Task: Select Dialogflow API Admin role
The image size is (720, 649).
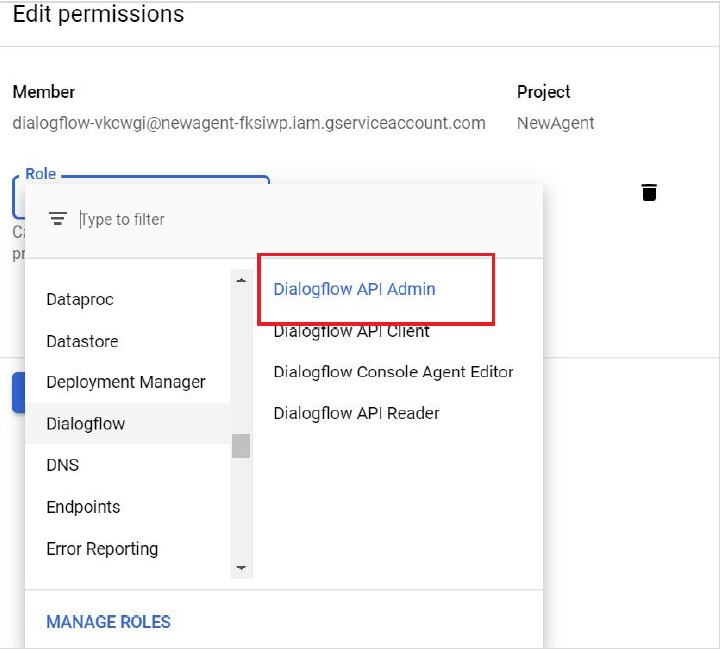Action: [x=355, y=289]
